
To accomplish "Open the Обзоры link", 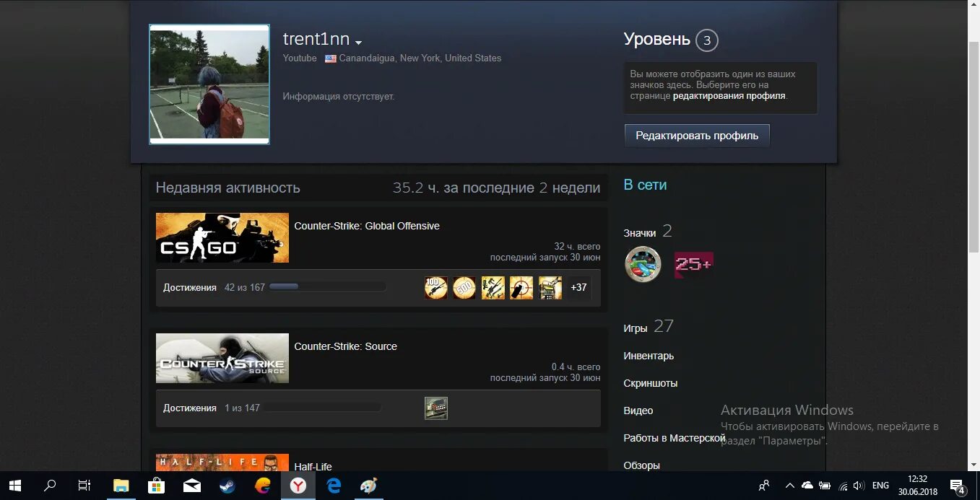I will (x=642, y=465).
